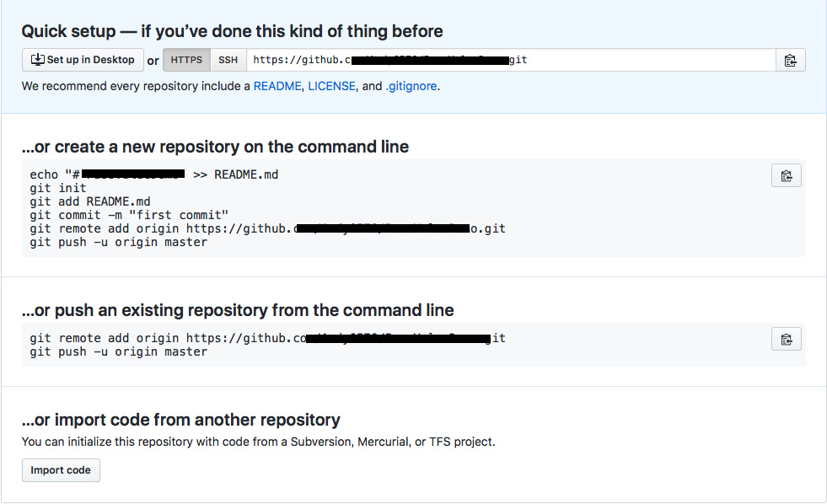The image size is (827, 504).
Task: Click the "git add README.md" command line
Action: [x=90, y=201]
